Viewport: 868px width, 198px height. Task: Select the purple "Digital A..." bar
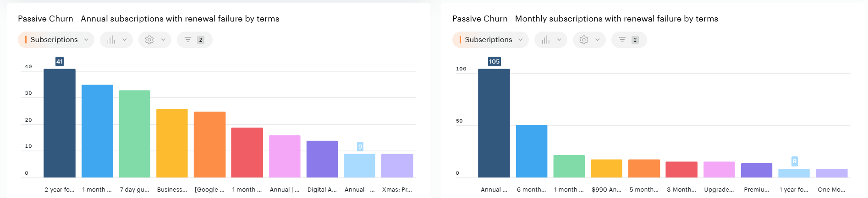pos(322,159)
